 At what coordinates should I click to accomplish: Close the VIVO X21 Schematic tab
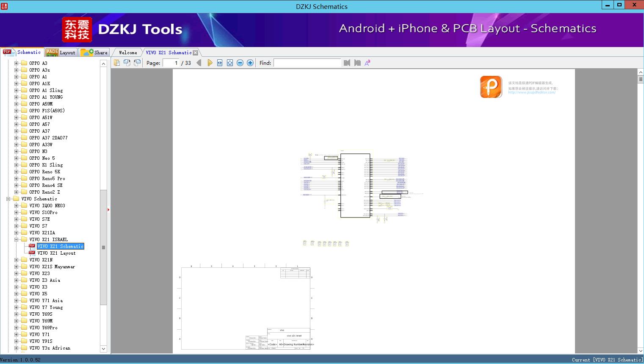[x=195, y=53]
